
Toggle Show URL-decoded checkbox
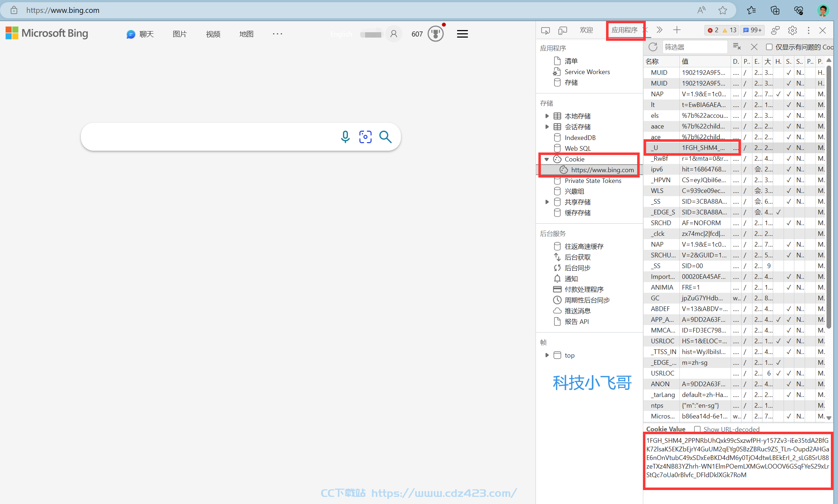click(x=697, y=429)
